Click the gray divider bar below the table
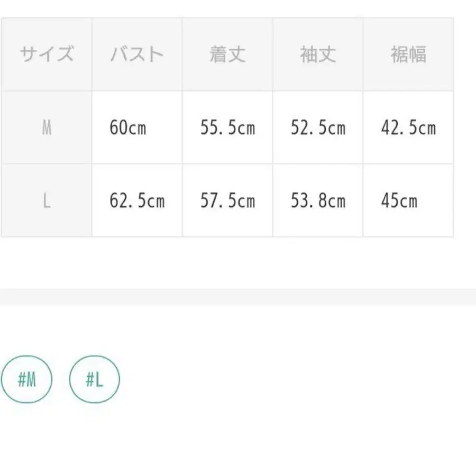 pos(238,297)
